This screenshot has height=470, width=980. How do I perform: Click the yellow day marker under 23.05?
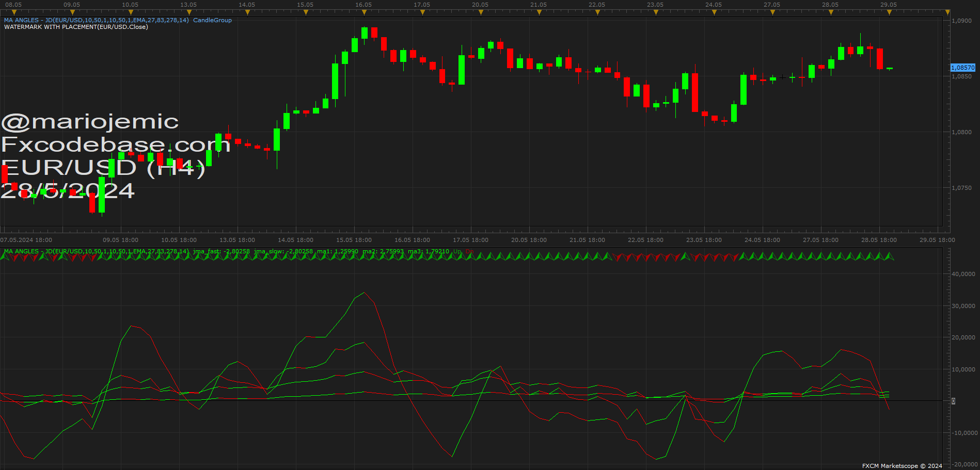pos(656,12)
